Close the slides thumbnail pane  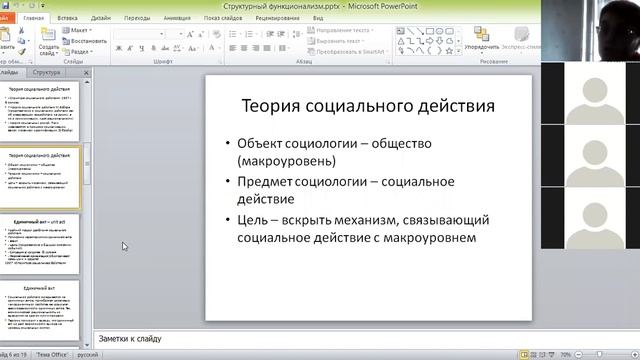coord(86,73)
